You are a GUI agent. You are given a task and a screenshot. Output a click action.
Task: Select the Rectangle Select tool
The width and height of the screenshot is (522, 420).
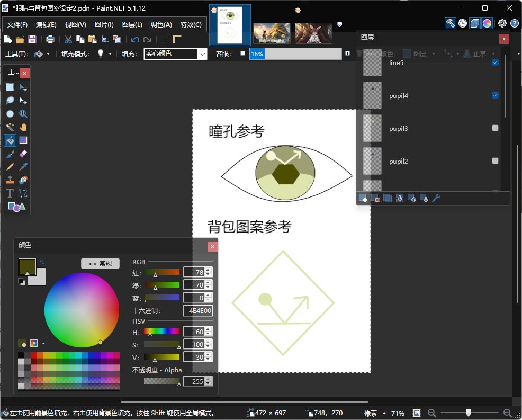(x=10, y=87)
